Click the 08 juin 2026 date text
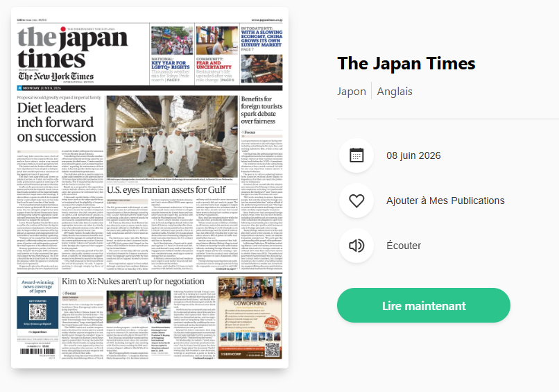559x392 pixels. pyautogui.click(x=413, y=155)
